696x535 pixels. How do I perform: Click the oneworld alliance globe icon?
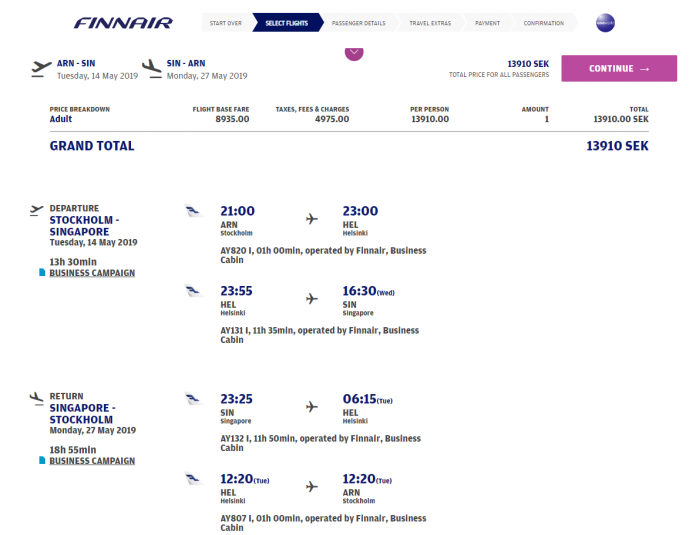point(605,23)
